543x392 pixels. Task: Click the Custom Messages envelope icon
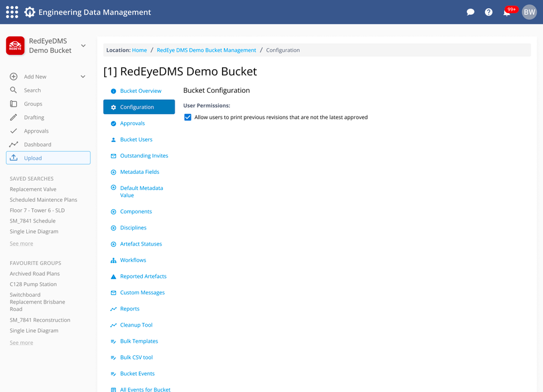click(113, 293)
